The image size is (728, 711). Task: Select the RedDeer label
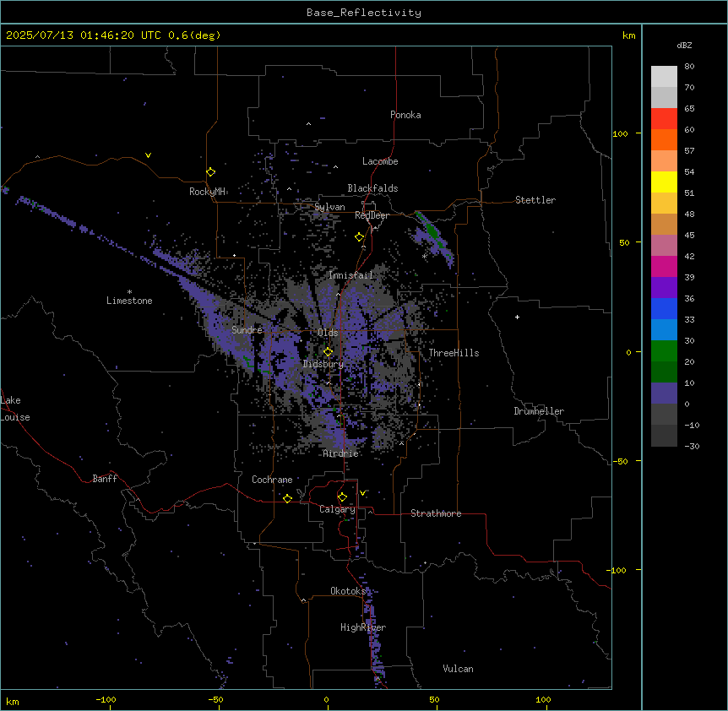[x=372, y=215]
